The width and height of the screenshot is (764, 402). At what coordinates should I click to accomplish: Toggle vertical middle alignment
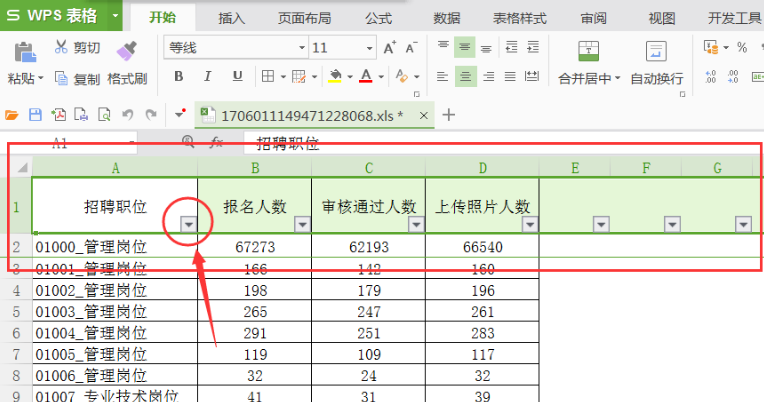[464, 47]
